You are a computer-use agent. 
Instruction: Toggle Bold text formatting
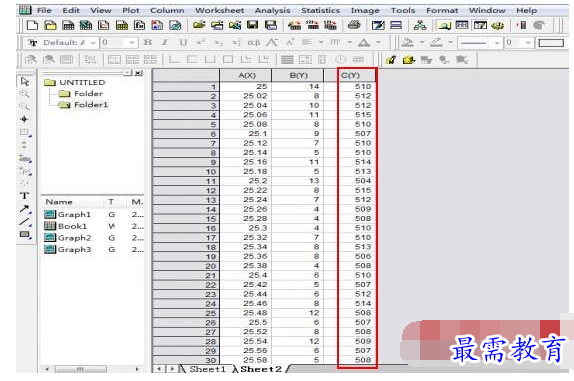(148, 42)
